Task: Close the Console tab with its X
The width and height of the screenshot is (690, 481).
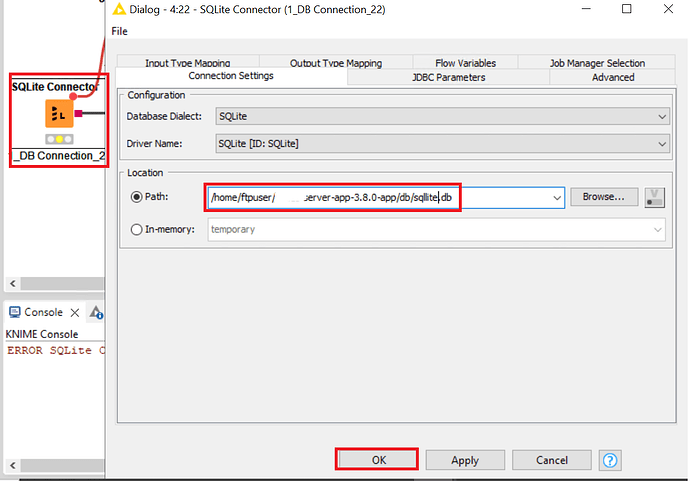Action: (75, 312)
